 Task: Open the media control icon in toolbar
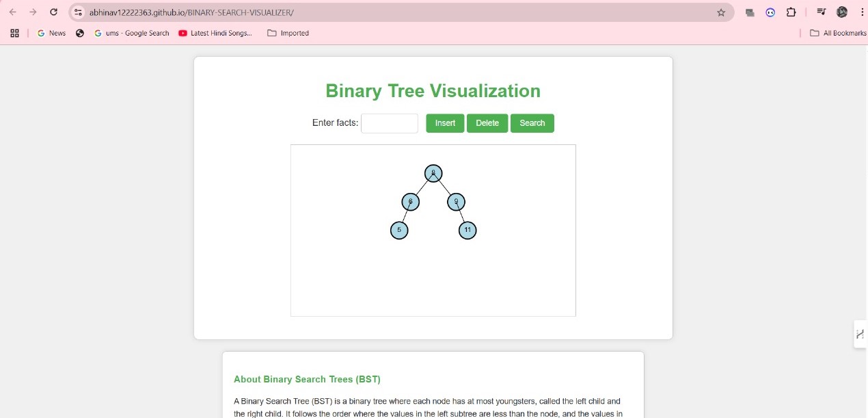[x=822, y=12]
